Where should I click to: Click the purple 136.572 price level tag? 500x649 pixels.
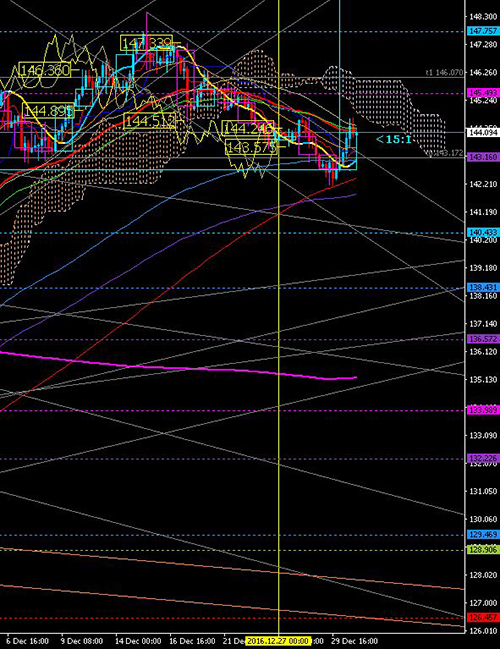click(483, 339)
